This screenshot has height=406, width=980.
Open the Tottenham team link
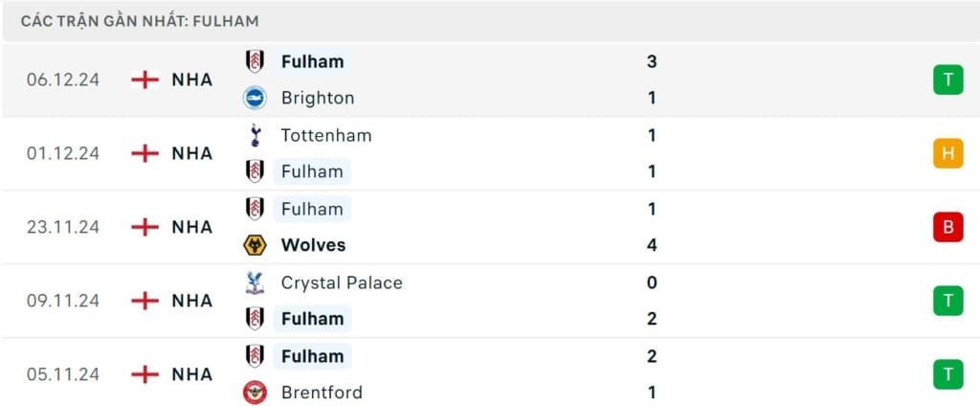pos(325,135)
